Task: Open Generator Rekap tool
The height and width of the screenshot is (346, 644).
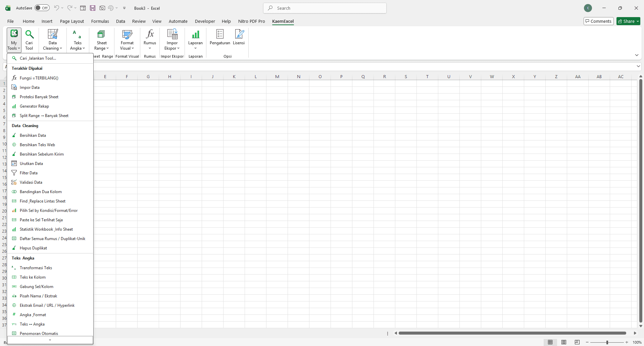Action: tap(50, 106)
